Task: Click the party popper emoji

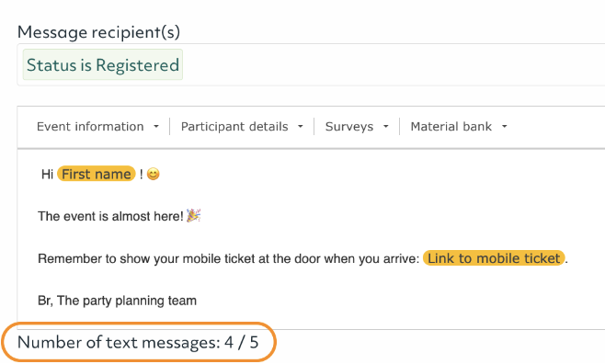Action: pos(193,215)
